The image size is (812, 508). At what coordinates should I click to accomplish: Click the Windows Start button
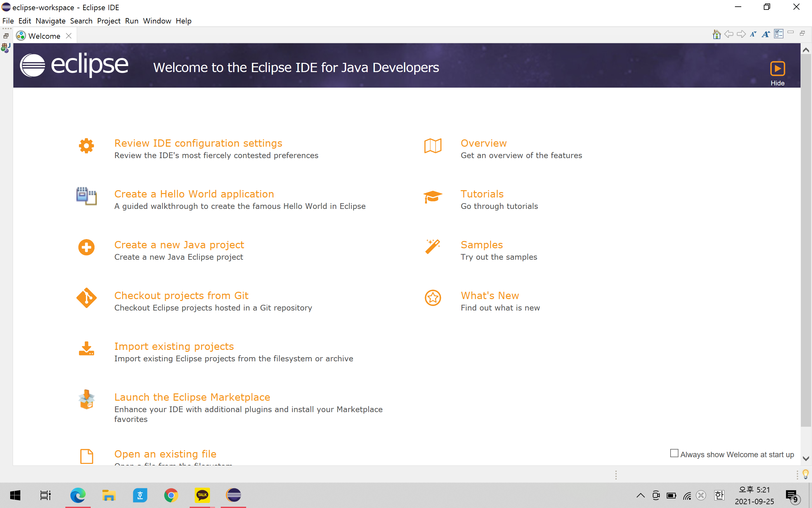(x=15, y=495)
